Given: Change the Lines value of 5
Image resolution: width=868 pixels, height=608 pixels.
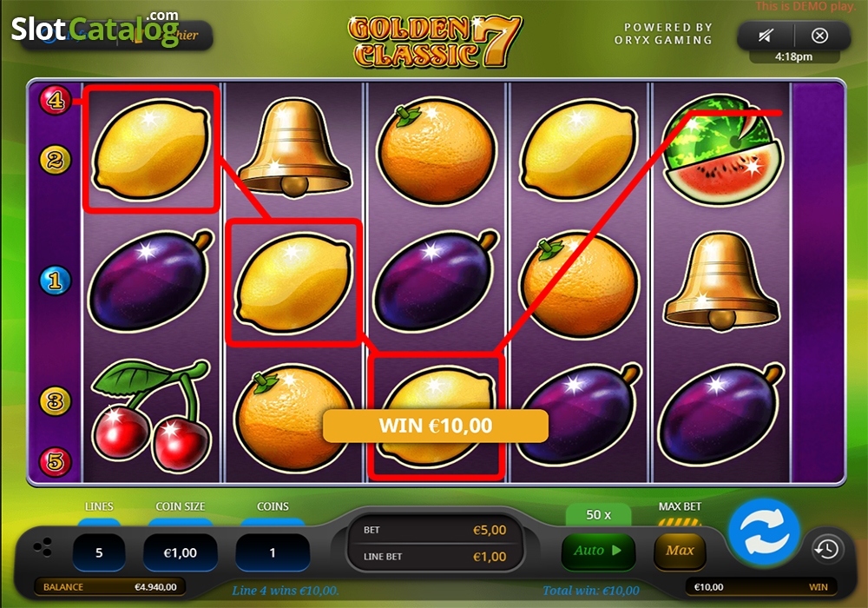Looking at the screenshot, I should click(99, 552).
